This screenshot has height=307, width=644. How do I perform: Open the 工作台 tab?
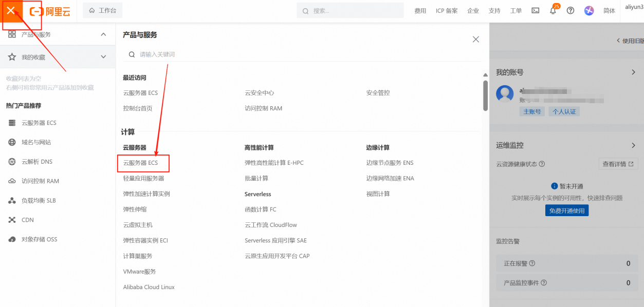click(x=103, y=11)
